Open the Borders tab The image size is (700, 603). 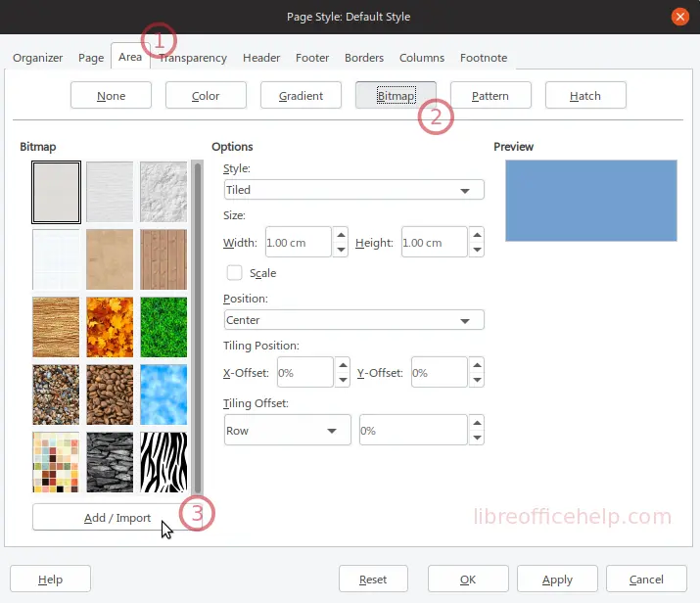point(364,58)
